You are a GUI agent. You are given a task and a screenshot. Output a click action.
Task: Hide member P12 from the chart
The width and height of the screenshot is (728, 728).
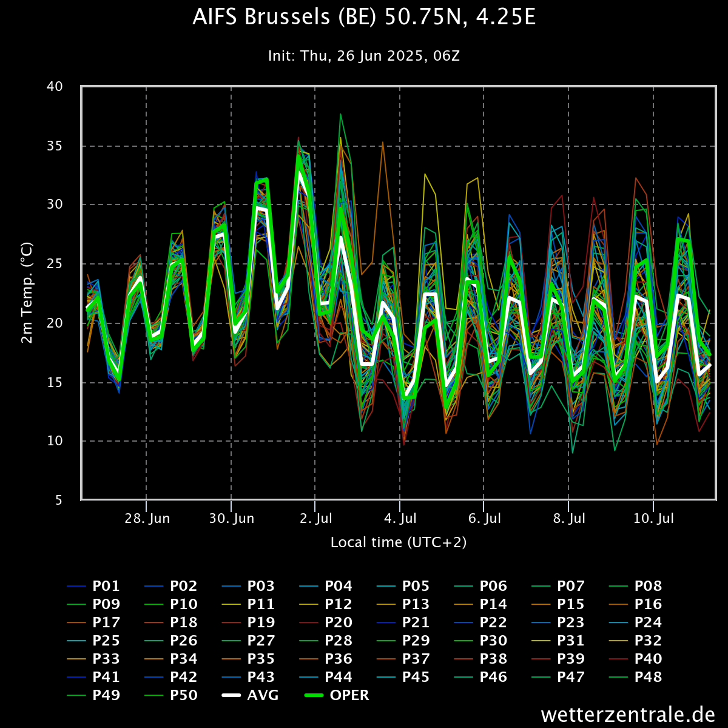click(326, 604)
